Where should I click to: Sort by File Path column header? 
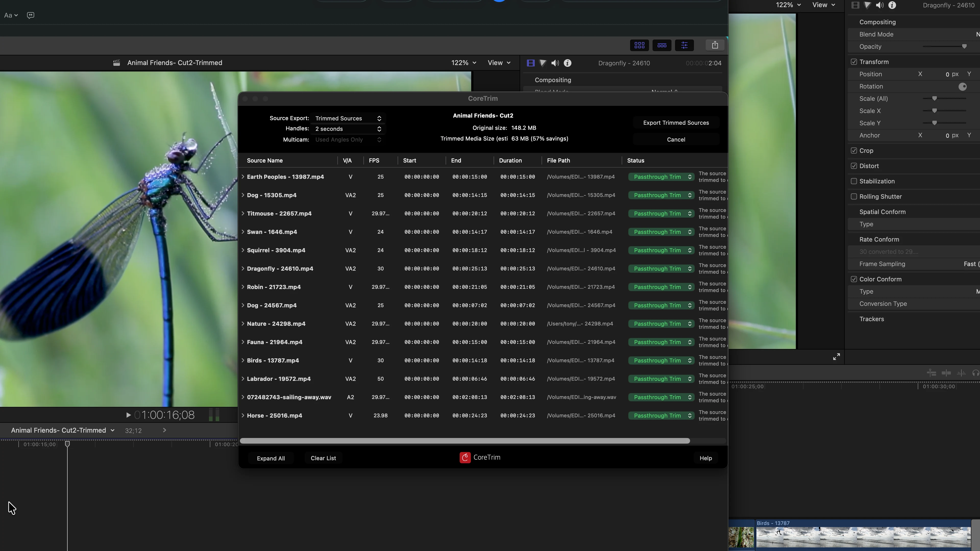click(558, 160)
